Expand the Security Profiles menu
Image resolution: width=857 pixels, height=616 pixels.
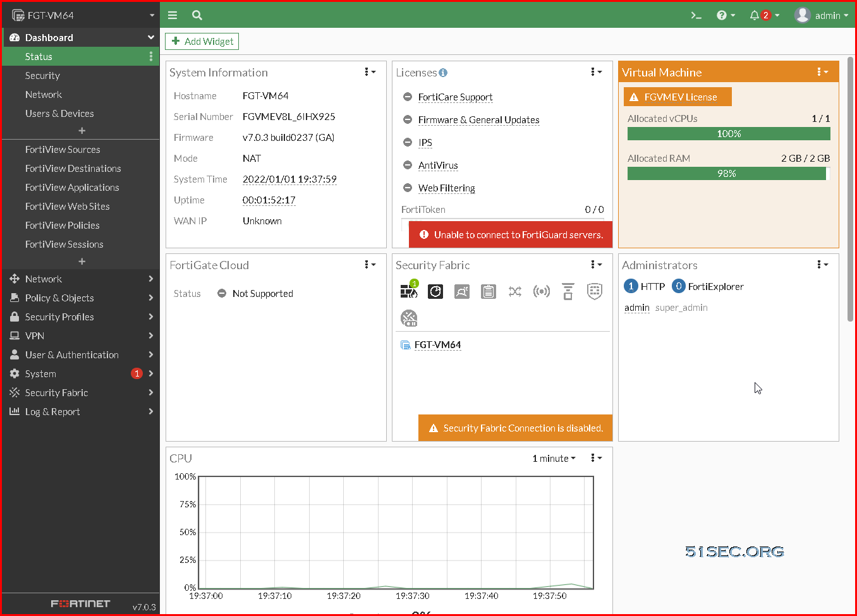(x=81, y=317)
